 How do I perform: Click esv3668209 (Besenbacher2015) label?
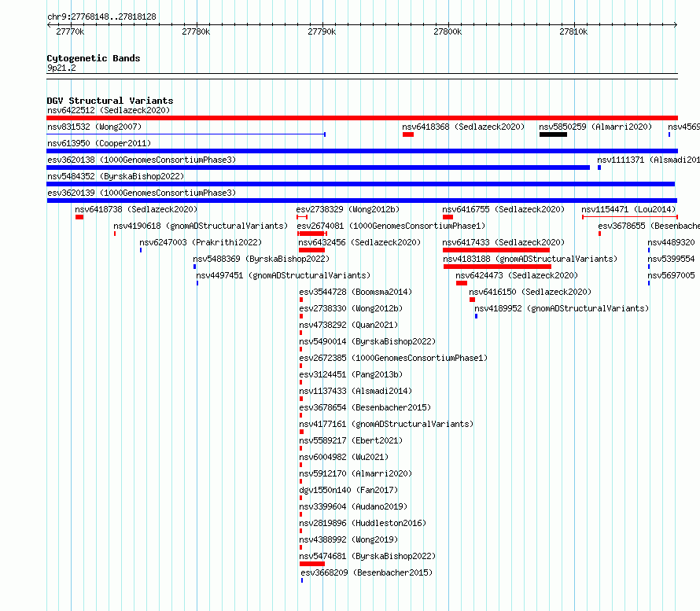click(367, 572)
